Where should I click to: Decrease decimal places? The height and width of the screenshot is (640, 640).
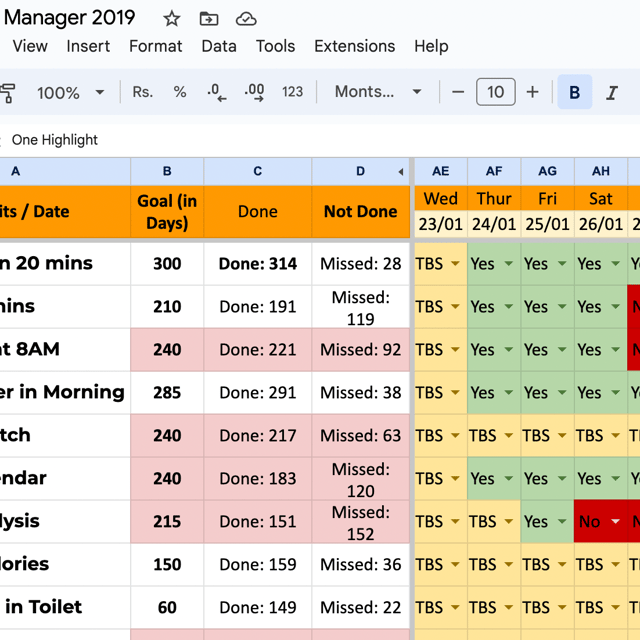(x=217, y=92)
